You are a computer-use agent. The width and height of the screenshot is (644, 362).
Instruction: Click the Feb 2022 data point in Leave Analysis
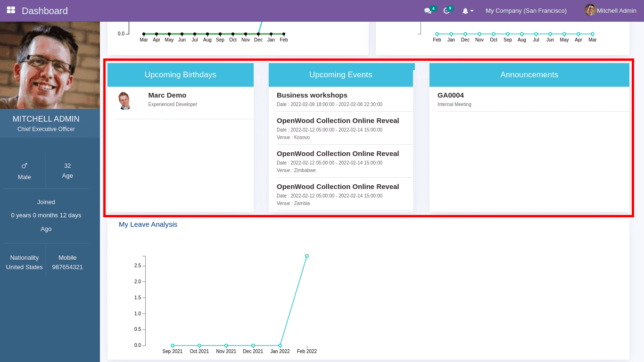(307, 256)
